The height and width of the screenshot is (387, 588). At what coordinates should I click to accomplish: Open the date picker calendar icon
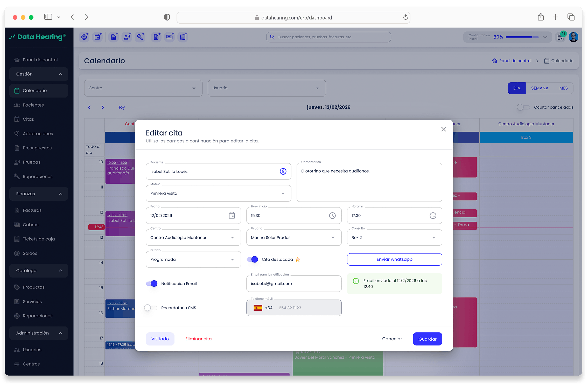tap(232, 215)
